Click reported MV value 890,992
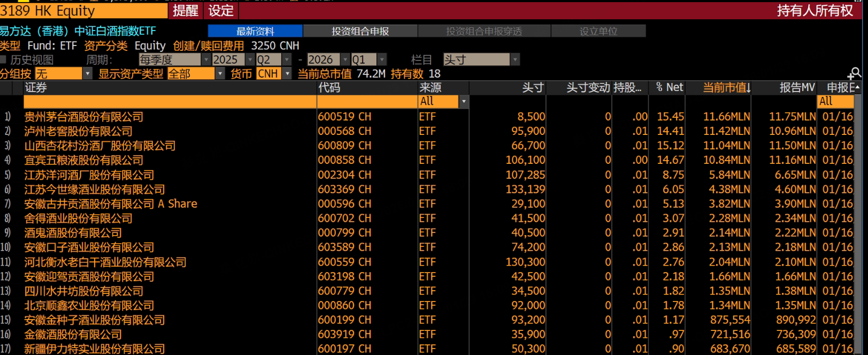868x355 pixels. pyautogui.click(x=796, y=320)
